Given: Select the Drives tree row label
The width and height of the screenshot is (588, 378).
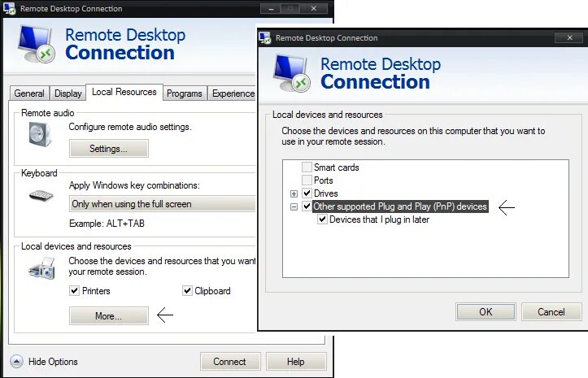Looking at the screenshot, I should [x=326, y=193].
